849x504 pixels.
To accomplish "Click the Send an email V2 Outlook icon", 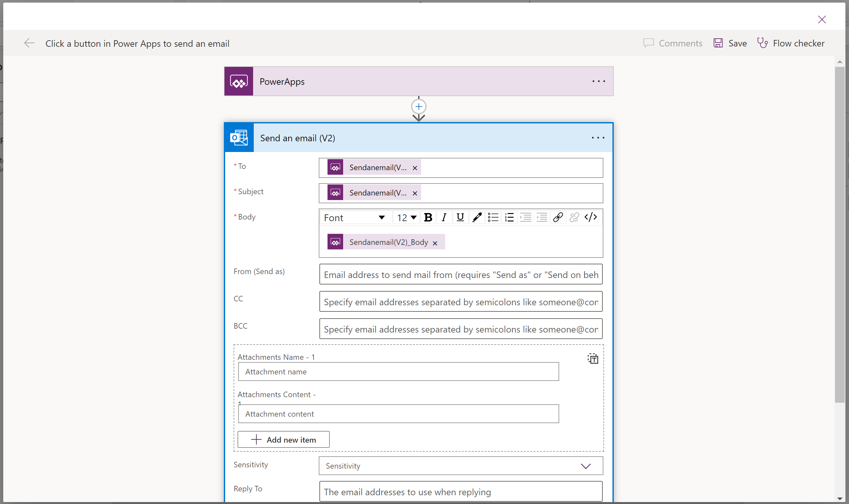I will pos(239,138).
